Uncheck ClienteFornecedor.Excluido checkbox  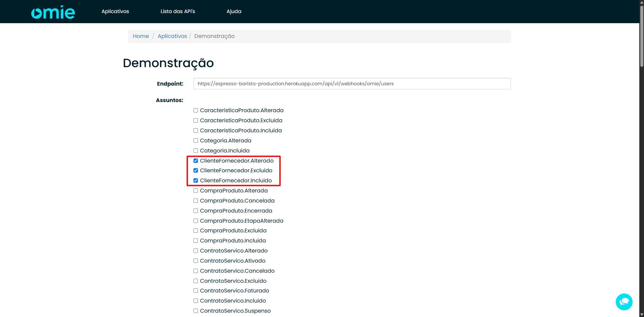196,171
